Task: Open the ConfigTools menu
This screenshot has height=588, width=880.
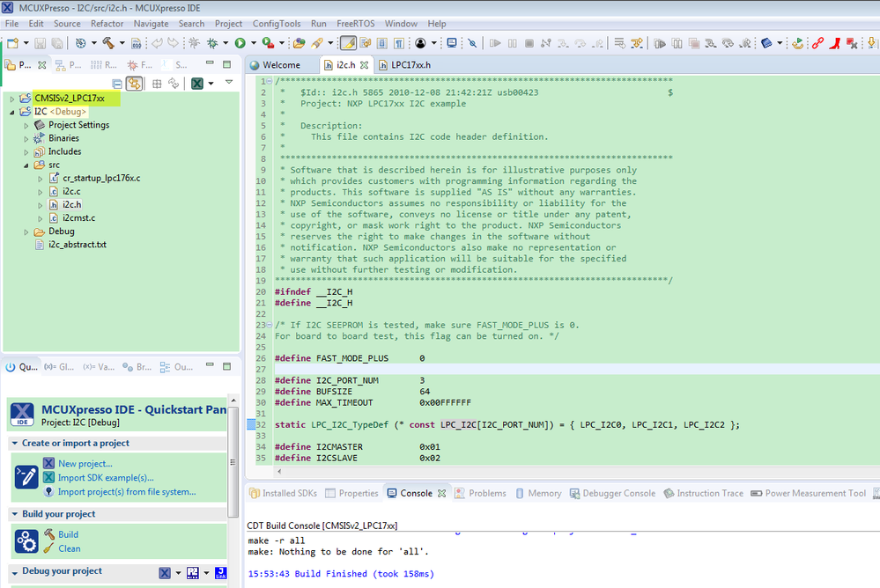Action: tap(276, 24)
